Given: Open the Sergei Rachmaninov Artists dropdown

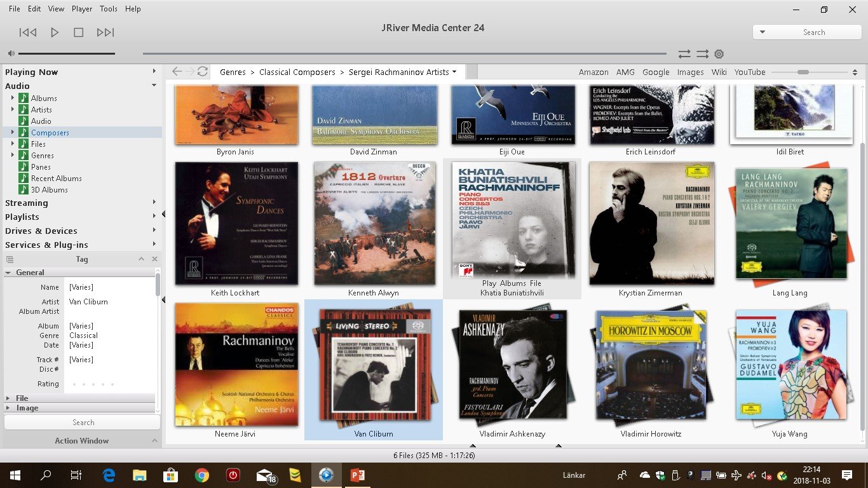Looking at the screenshot, I should click(x=454, y=72).
